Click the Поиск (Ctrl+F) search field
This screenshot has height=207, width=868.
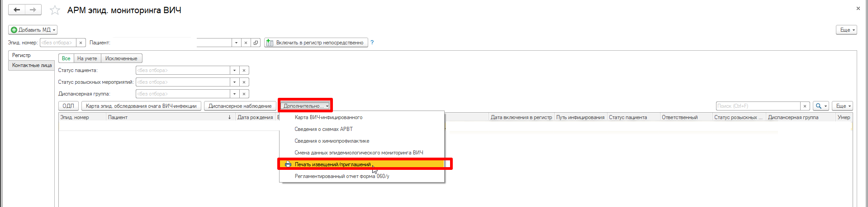(x=758, y=106)
